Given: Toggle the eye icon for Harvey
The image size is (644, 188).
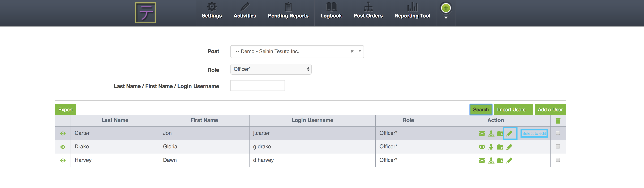Looking at the screenshot, I should click(x=63, y=160).
